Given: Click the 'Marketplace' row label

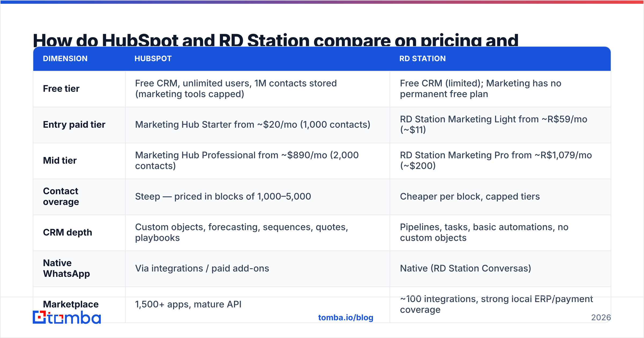Looking at the screenshot, I should (x=71, y=304).
